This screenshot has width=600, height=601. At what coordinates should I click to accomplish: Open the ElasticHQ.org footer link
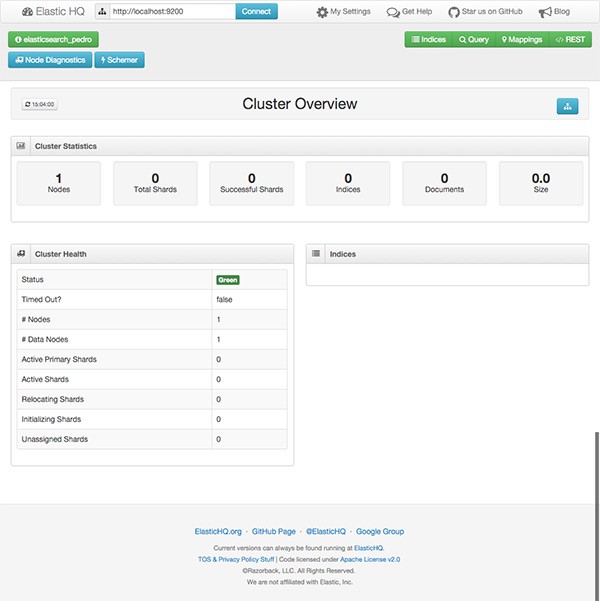click(218, 531)
